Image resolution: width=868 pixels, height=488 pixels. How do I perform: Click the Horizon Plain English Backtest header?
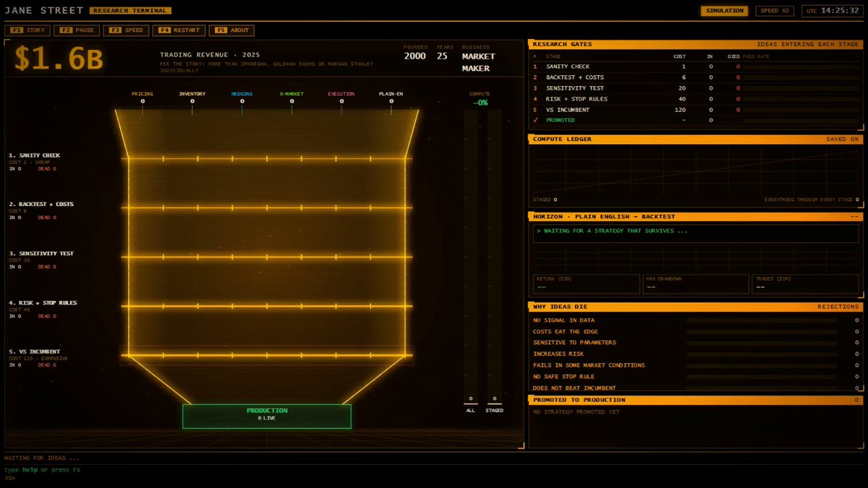(x=696, y=216)
